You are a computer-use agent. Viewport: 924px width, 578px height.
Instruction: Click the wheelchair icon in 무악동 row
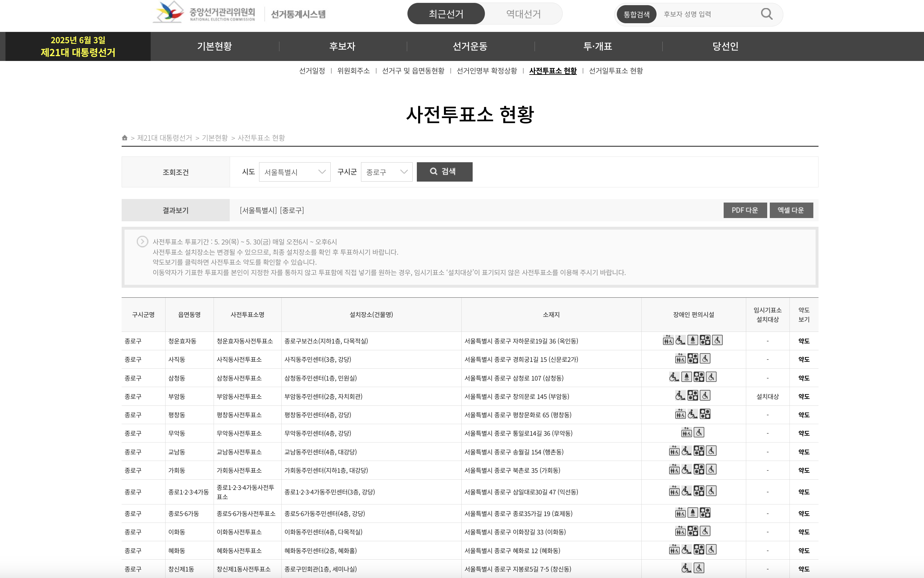(x=699, y=433)
